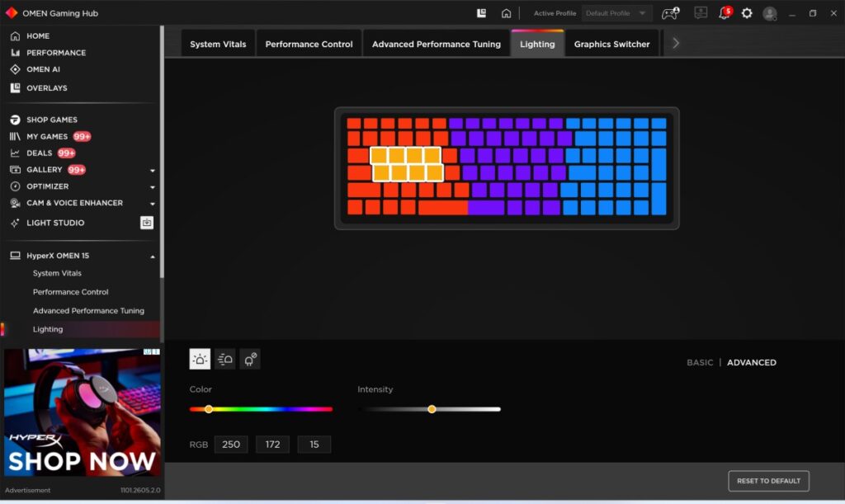Click the red spacebar key on keyboard
Image resolution: width=845 pixels, height=504 pixels.
point(443,207)
